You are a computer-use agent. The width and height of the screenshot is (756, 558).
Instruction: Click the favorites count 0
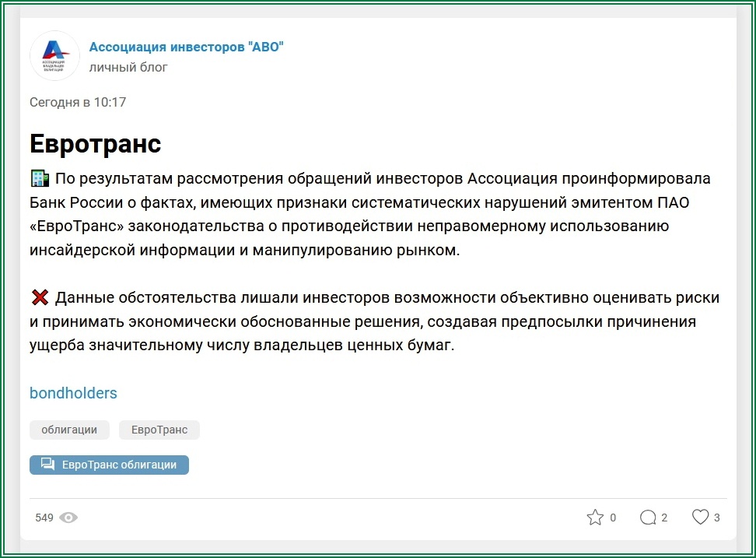(x=613, y=518)
